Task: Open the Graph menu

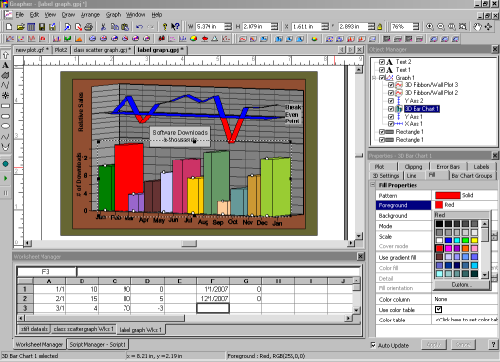Action: 113,15
